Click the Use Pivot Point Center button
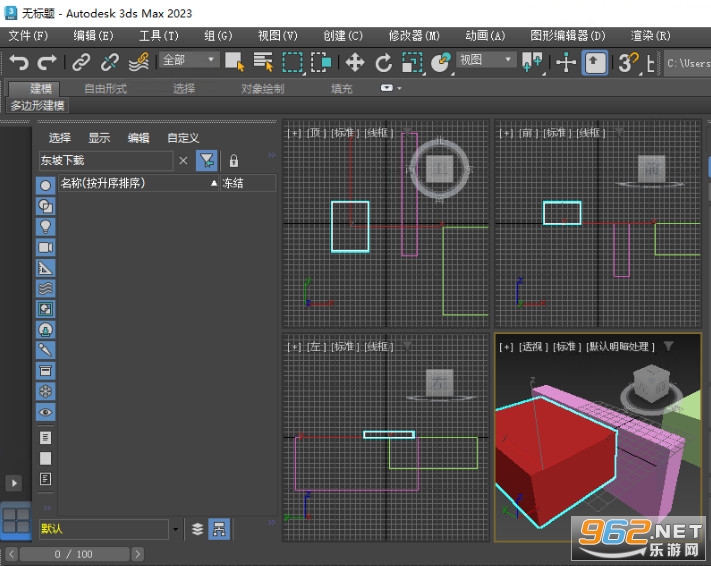 [x=531, y=62]
